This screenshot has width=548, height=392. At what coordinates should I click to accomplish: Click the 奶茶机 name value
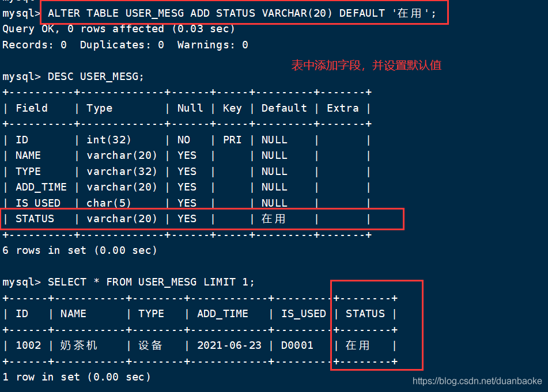[79, 345]
